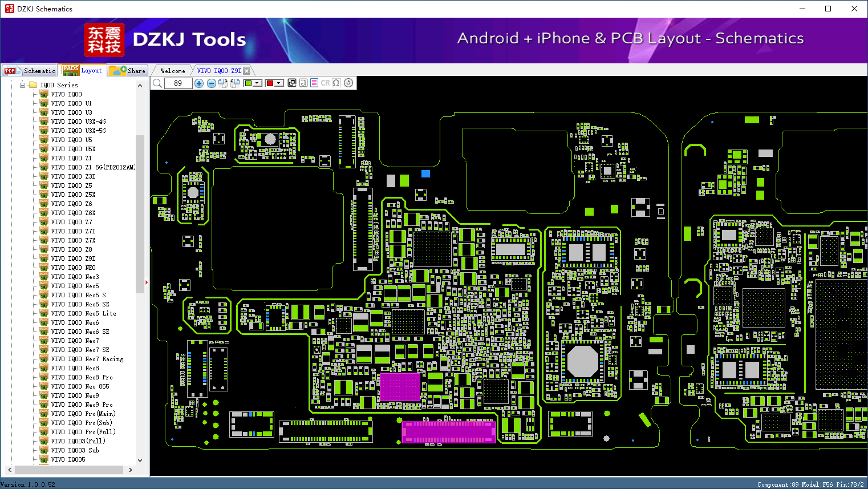Open VIVO IQOO U3X-5G in tree
Screen dimensions: 868x489
coord(78,131)
